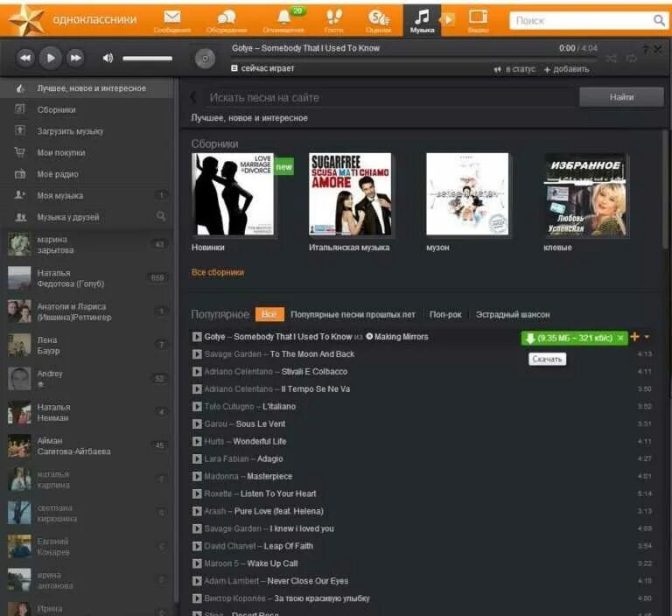Open 'Мои покупки' cart item
672x616 pixels.
[87, 152]
